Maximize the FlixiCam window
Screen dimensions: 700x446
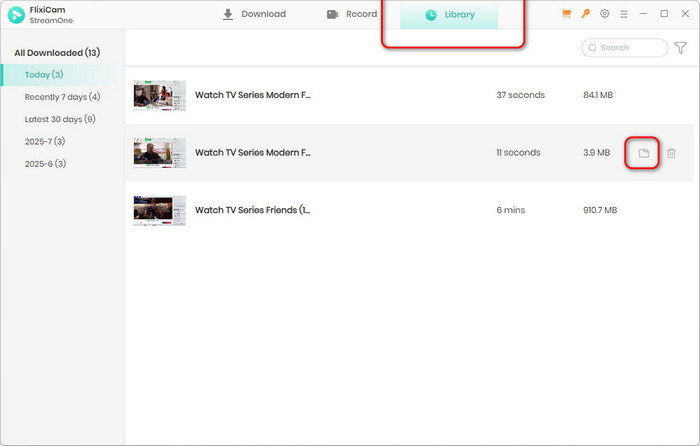tap(664, 14)
